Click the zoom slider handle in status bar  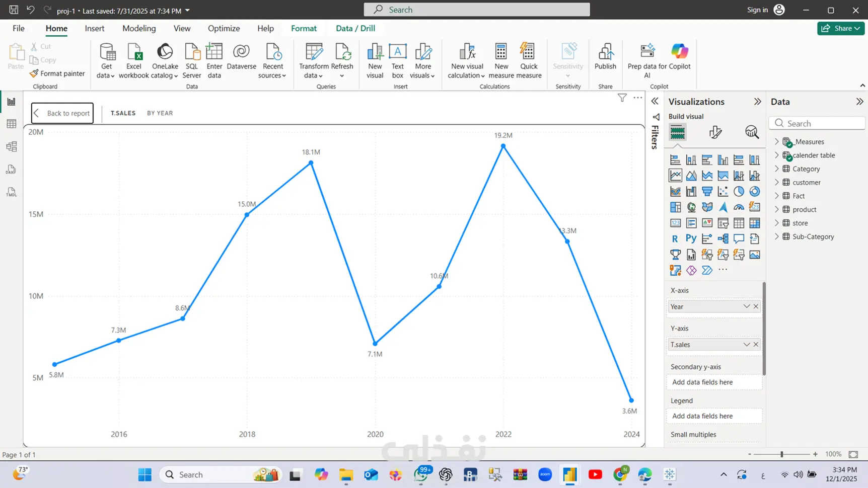pos(782,454)
